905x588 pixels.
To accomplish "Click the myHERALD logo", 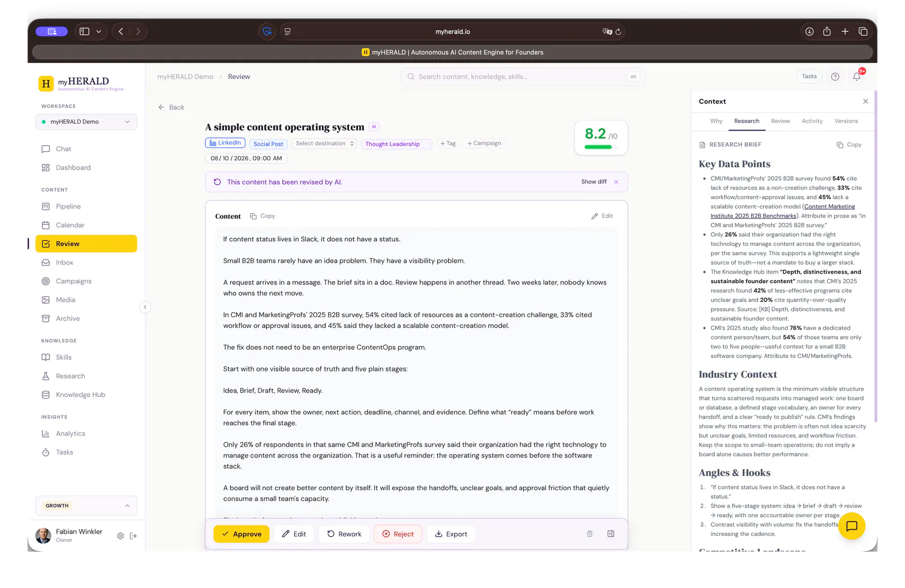I will pyautogui.click(x=81, y=84).
